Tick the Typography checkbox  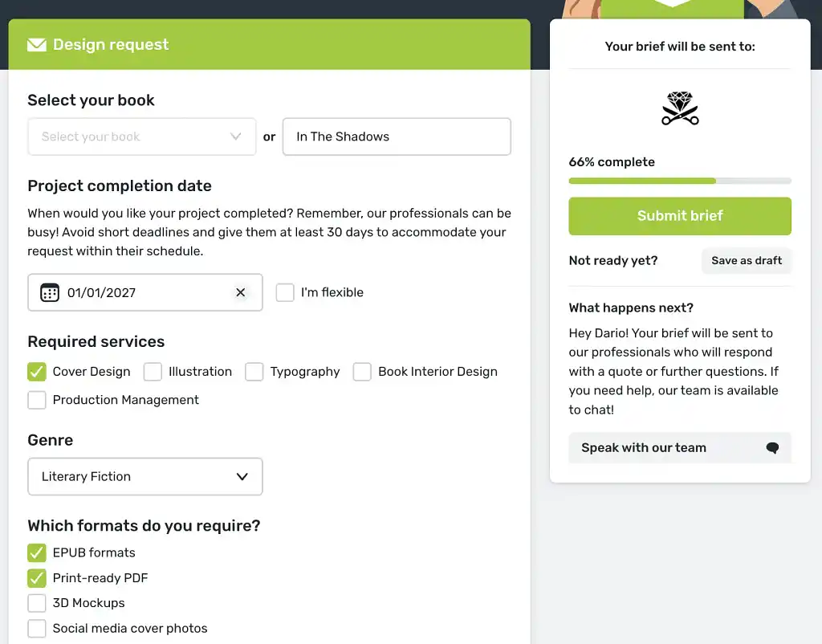click(x=254, y=372)
